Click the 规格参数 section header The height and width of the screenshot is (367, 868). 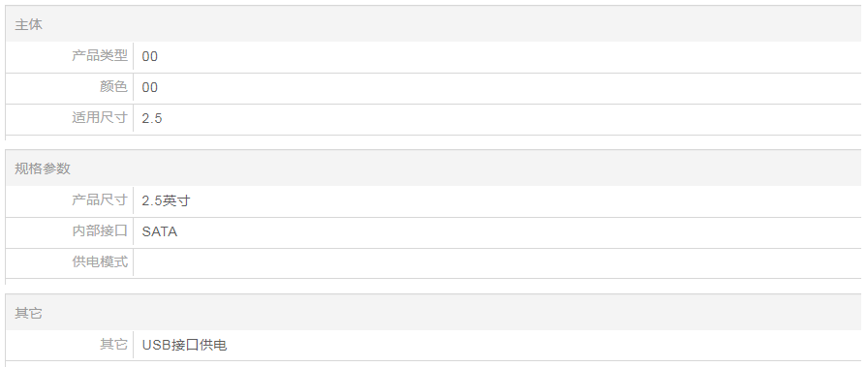[433, 168]
